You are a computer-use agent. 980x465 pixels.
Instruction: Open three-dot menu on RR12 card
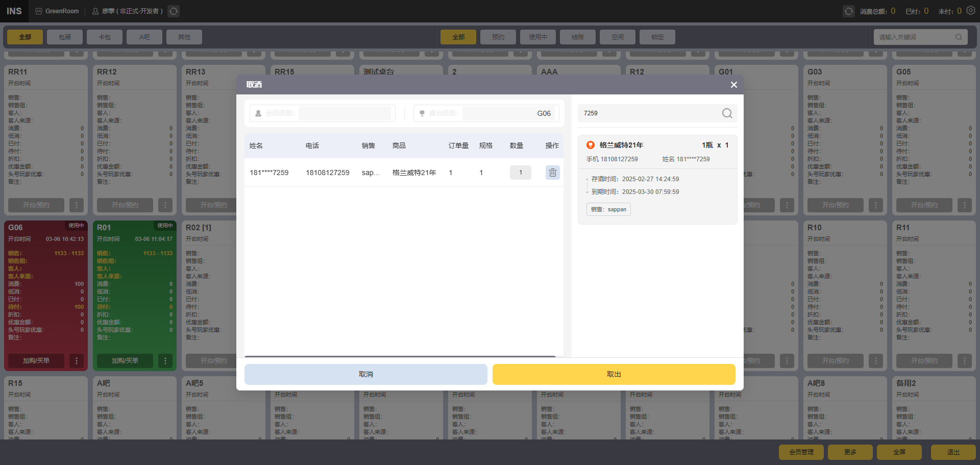tap(165, 205)
